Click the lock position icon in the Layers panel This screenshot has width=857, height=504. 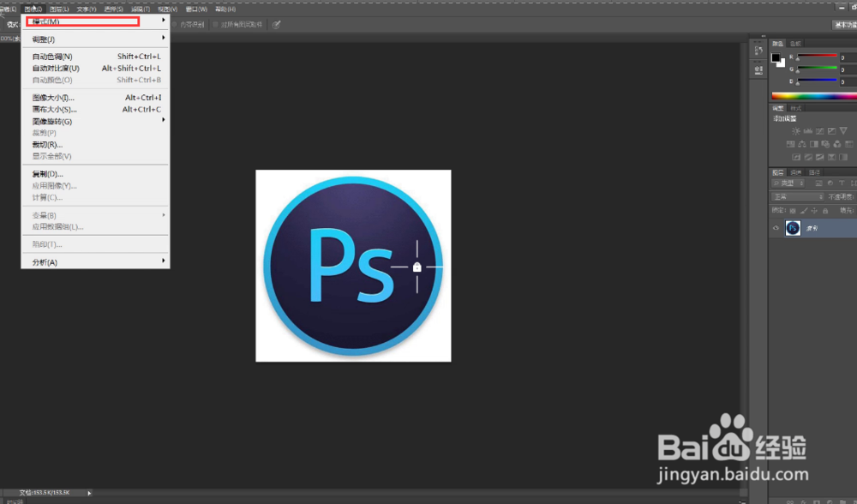814,209
